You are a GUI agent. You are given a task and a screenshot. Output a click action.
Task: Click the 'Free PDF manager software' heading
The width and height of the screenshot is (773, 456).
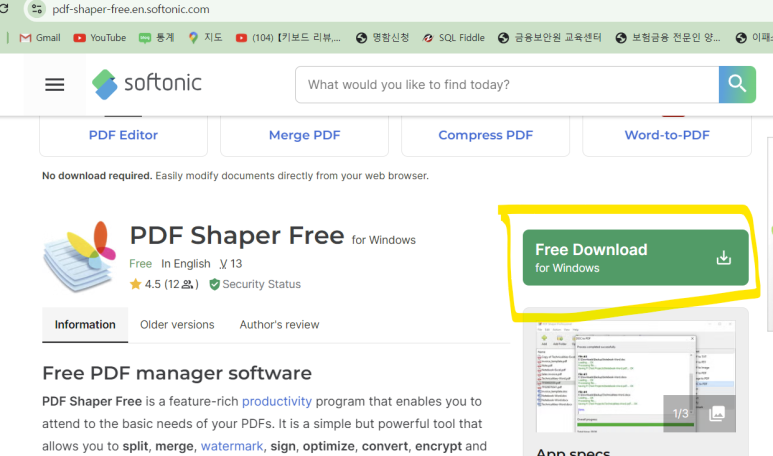click(x=177, y=373)
